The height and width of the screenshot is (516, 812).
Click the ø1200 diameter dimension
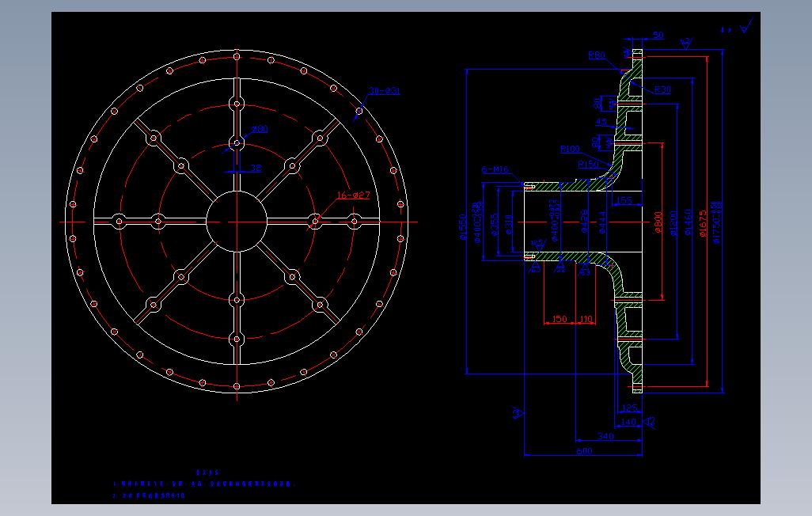pyautogui.click(x=674, y=222)
